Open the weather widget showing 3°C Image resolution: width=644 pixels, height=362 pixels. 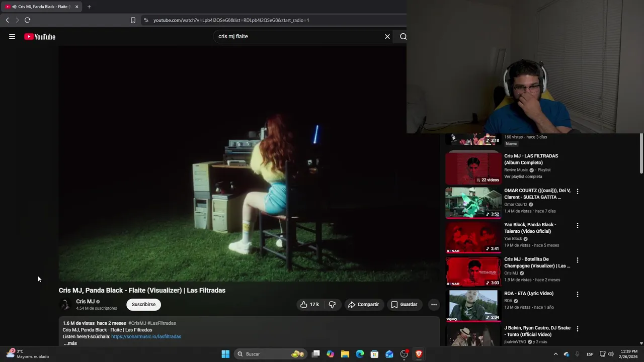[28, 354]
